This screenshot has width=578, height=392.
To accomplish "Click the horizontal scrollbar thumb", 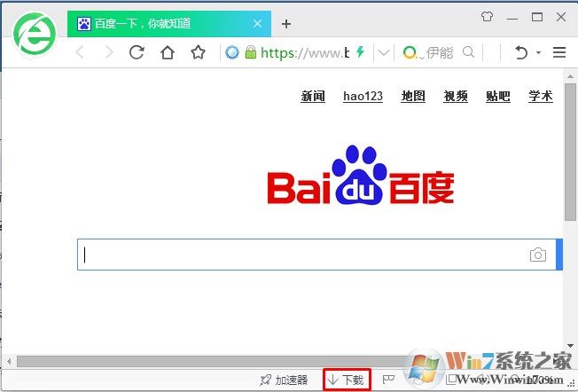I will click(x=214, y=361).
